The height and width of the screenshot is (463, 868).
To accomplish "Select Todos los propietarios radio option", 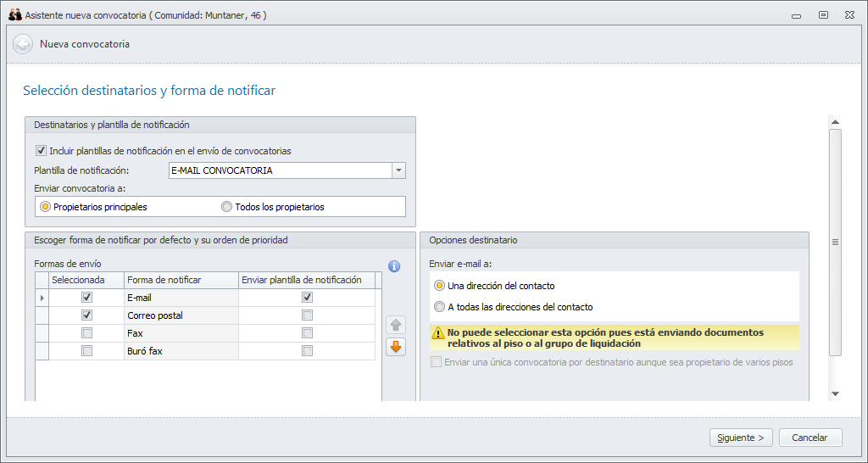I will (x=226, y=207).
